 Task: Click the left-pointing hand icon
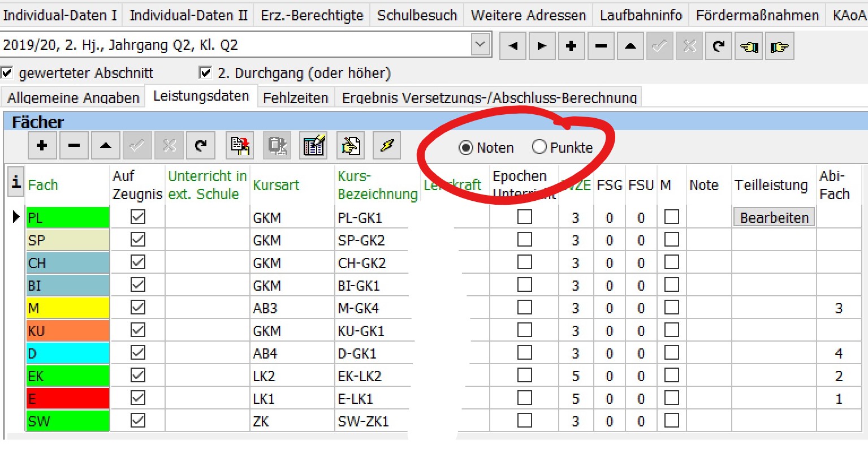(749, 46)
